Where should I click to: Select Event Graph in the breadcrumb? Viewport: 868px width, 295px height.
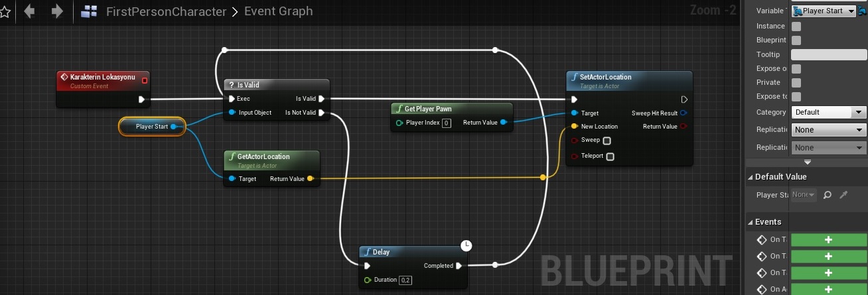[x=278, y=12]
